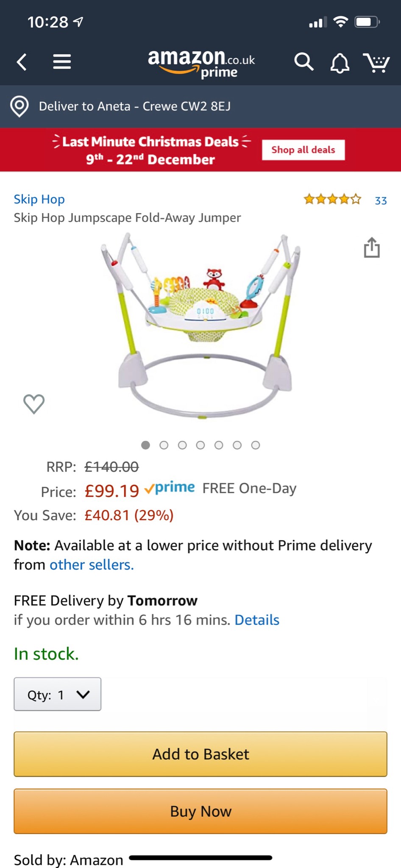Select the second image carousel dot
Viewport: 401px width, 868px height.
pyautogui.click(x=164, y=445)
